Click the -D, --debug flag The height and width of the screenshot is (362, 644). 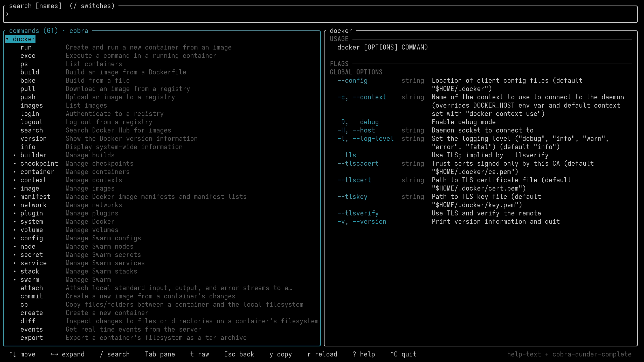coord(358,122)
